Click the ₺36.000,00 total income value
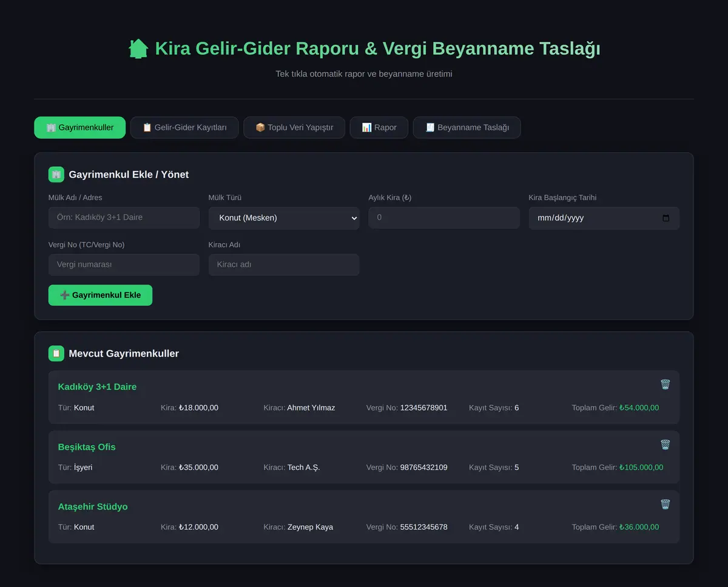 point(639,528)
